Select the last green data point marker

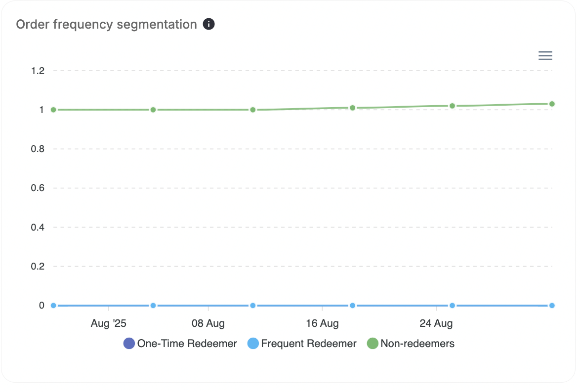[552, 103]
